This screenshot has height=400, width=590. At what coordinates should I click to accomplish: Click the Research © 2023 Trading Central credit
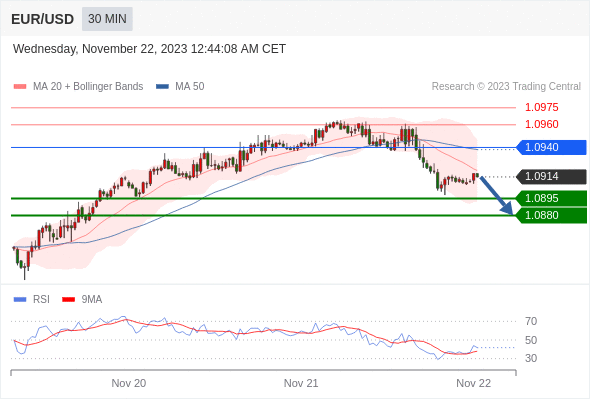point(506,87)
